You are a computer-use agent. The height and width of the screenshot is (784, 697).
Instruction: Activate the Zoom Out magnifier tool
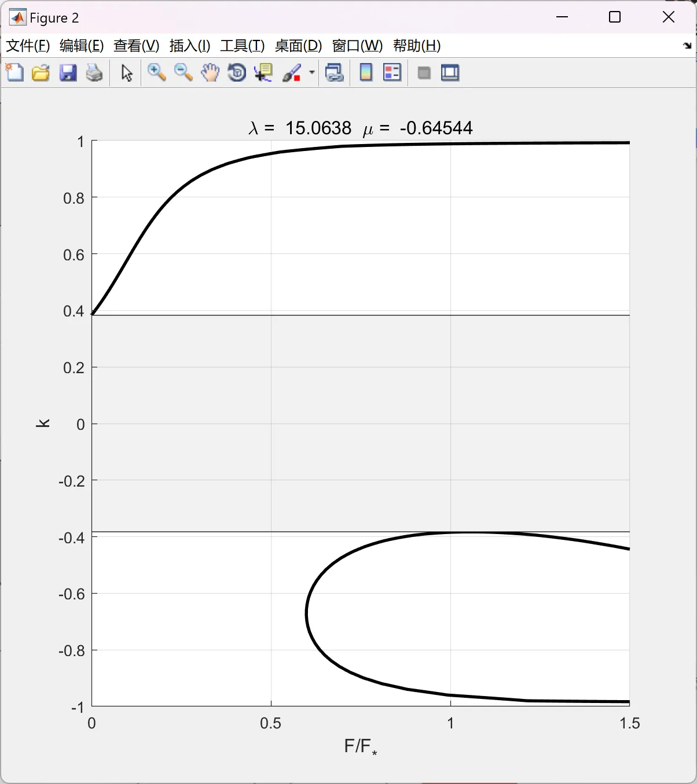pyautogui.click(x=184, y=73)
